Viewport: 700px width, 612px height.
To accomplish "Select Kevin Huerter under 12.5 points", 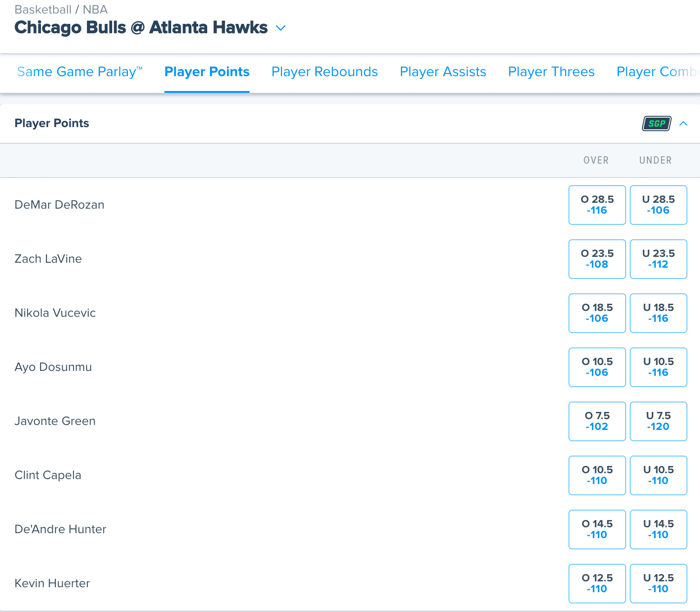I will point(659,584).
